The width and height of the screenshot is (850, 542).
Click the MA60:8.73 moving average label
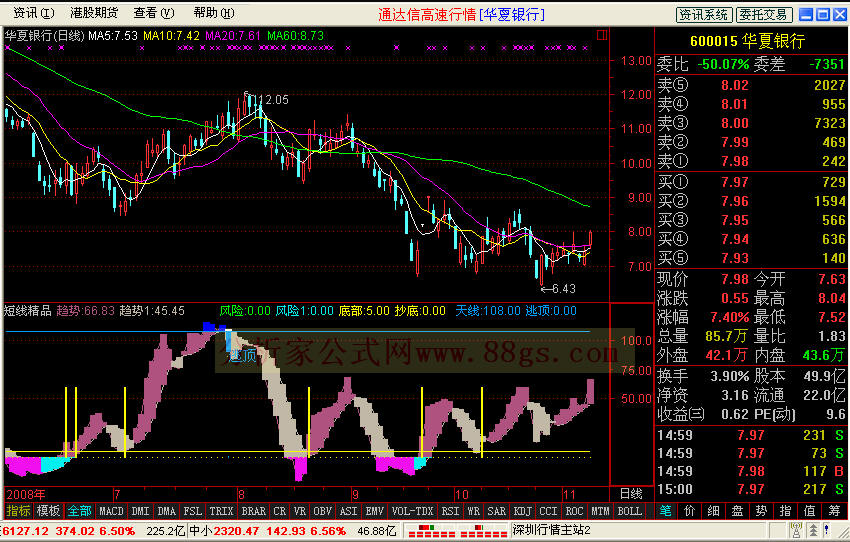[x=295, y=36]
